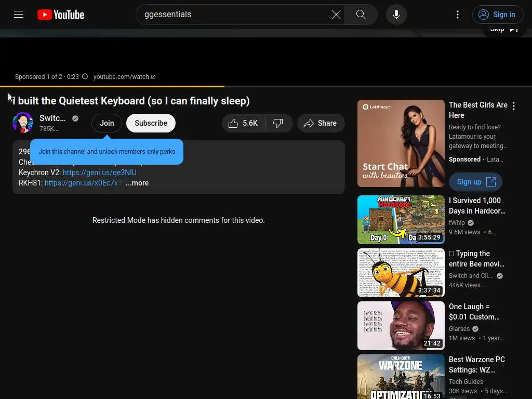Open options for The Best Girls ad
This screenshot has width=532, height=399.
pyautogui.click(x=514, y=106)
